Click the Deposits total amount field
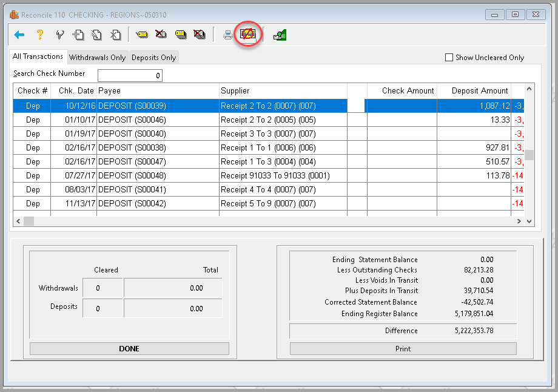Viewport: 558px width, 392px height. (x=173, y=308)
